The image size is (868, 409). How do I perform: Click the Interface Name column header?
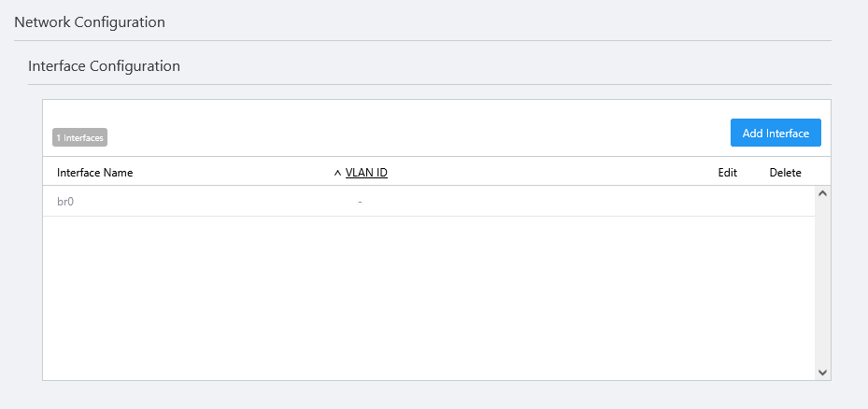click(x=94, y=173)
